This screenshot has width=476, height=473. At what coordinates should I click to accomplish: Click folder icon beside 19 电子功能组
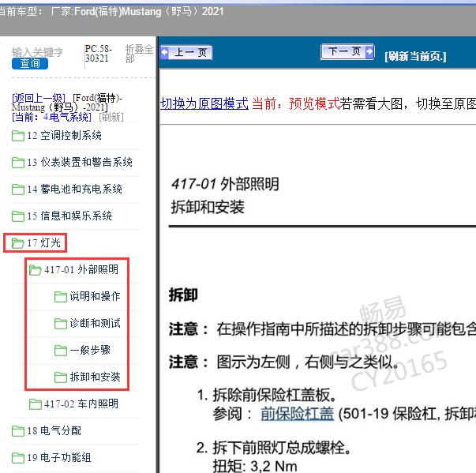coord(17,458)
